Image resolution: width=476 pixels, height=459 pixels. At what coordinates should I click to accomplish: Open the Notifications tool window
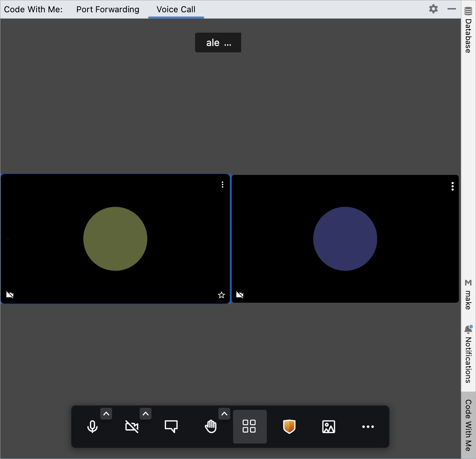(x=468, y=355)
